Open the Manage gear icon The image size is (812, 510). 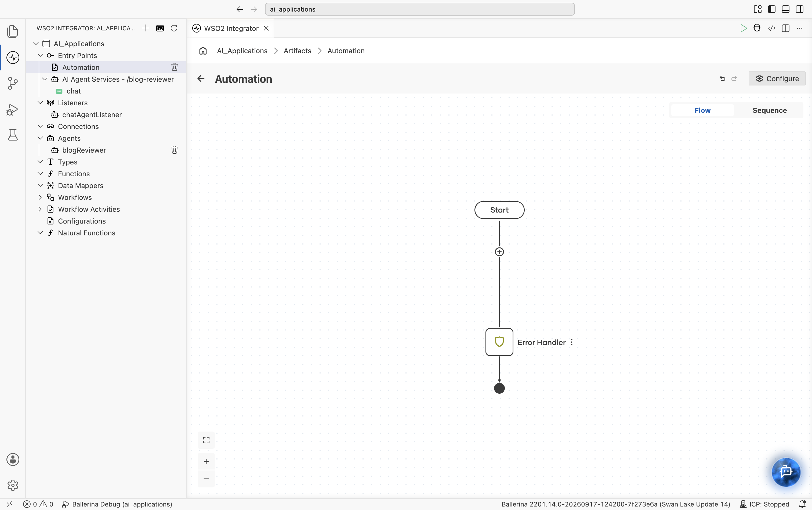coord(12,485)
